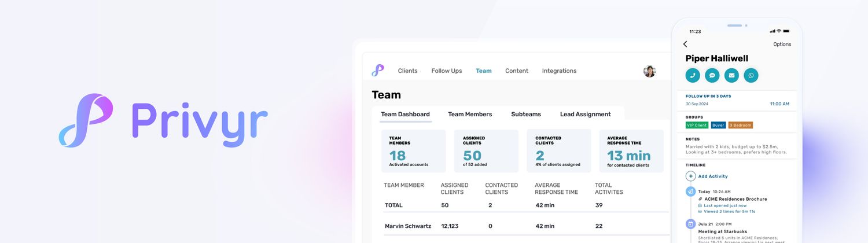The image size is (868, 243).
Task: Click the total activities value 39
Action: [599, 205]
